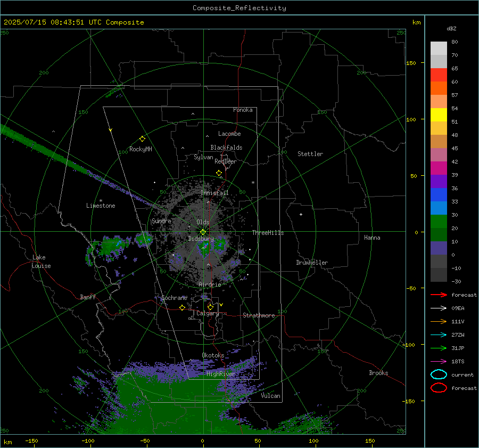
Task: Select the Sundre label
Action: tap(162, 221)
